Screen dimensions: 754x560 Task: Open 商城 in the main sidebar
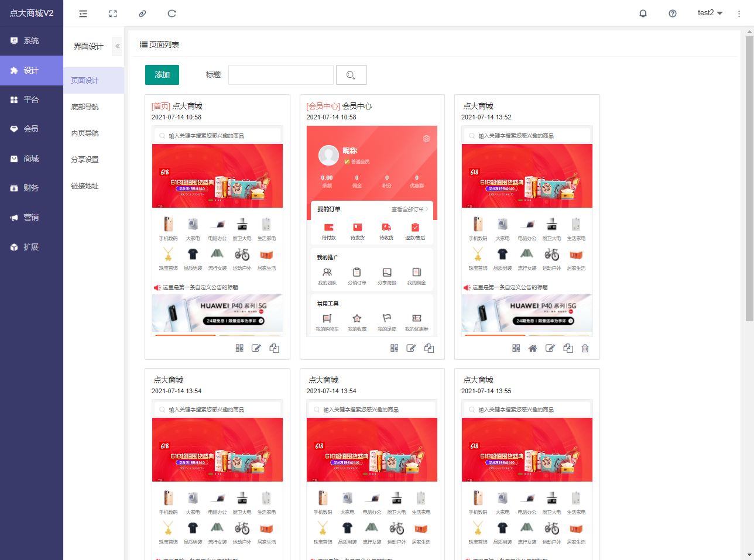32,159
